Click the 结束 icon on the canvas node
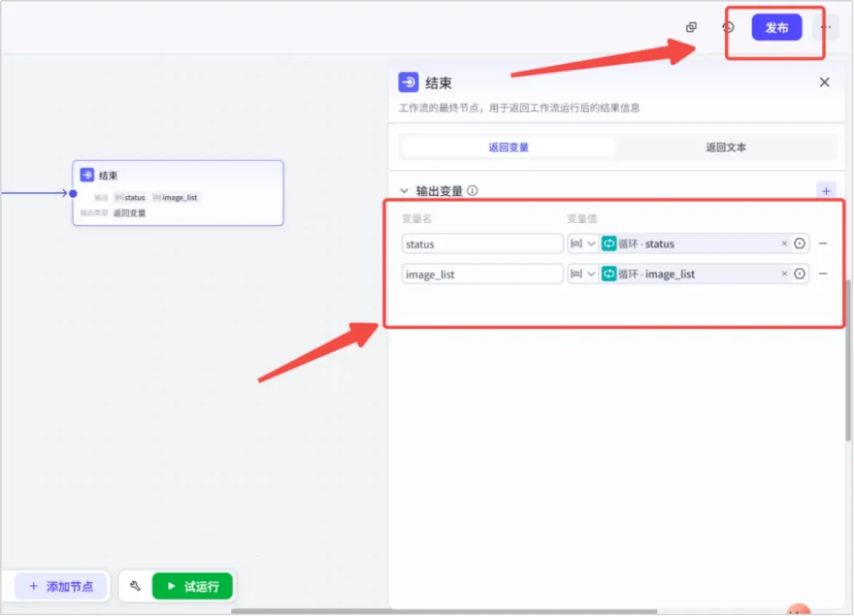854x616 pixels. click(x=87, y=175)
